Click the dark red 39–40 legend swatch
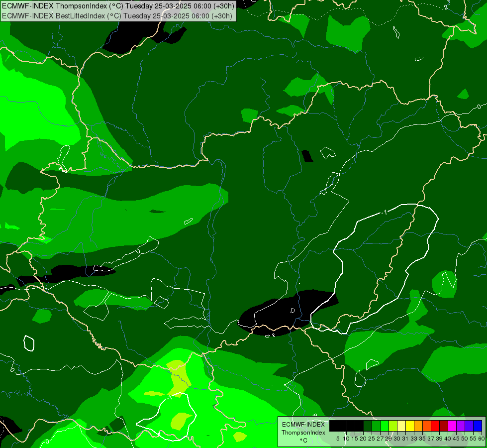This screenshot has width=487, height=448. click(444, 426)
